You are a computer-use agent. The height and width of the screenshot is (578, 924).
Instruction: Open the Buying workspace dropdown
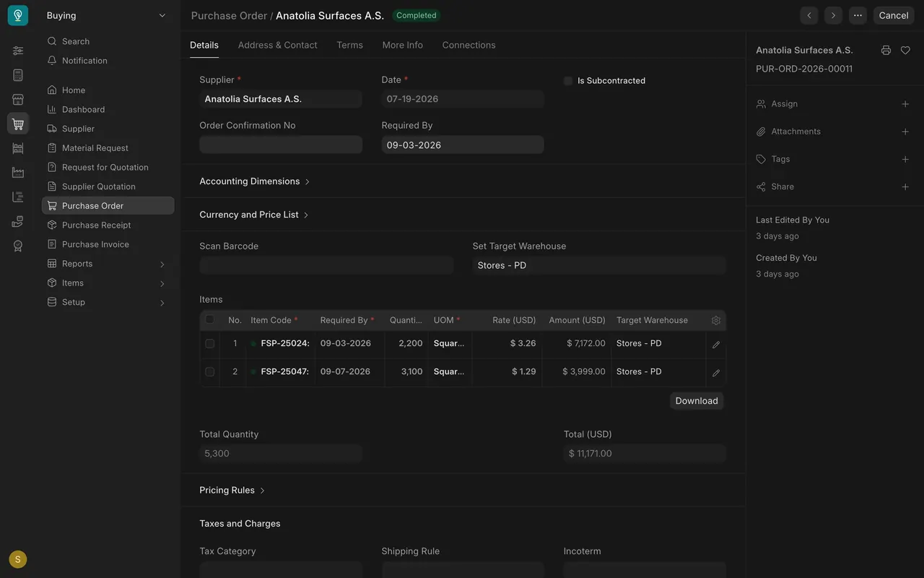click(107, 15)
